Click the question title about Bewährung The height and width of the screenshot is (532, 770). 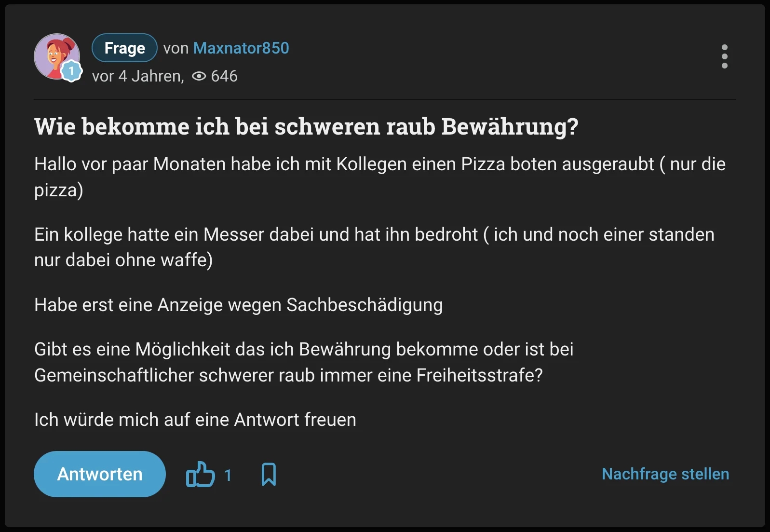click(306, 127)
